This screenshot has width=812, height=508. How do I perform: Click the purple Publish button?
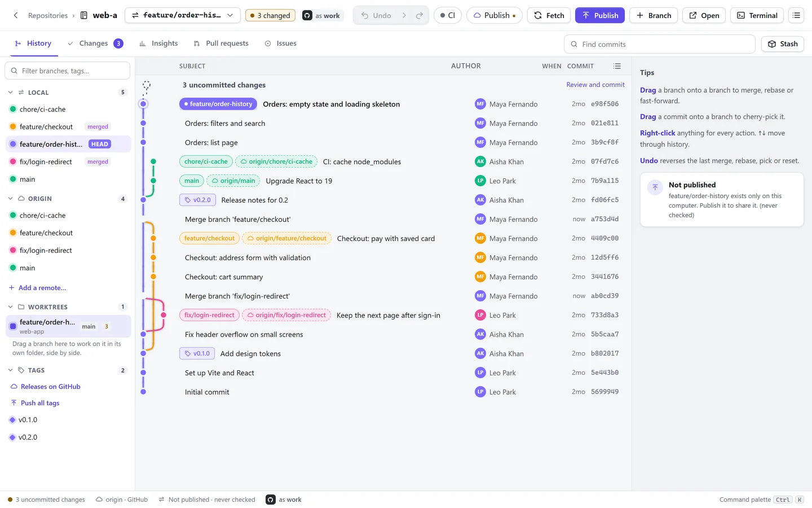[600, 15]
